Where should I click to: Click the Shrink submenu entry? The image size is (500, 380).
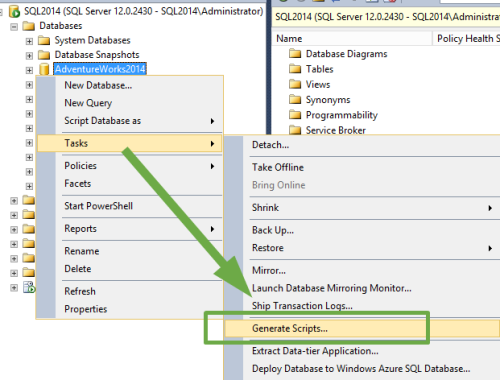pyautogui.click(x=362, y=208)
